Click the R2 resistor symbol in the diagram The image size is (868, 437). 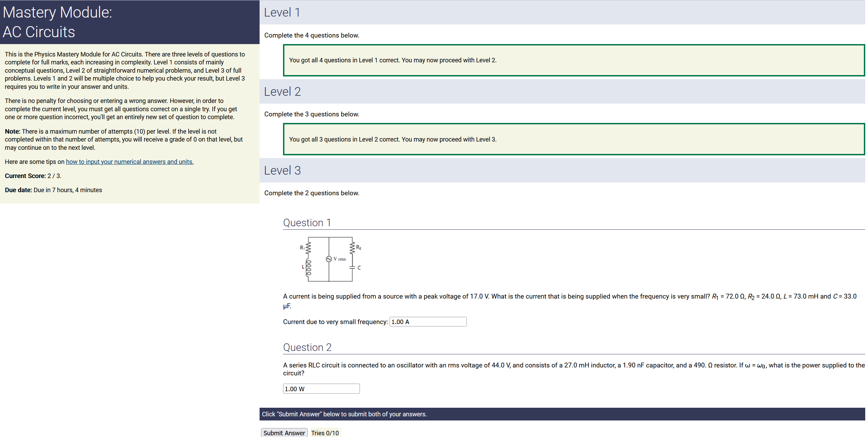tap(352, 247)
